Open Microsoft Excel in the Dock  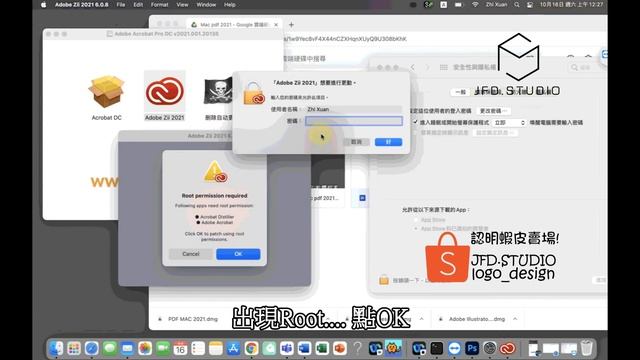[322, 348]
